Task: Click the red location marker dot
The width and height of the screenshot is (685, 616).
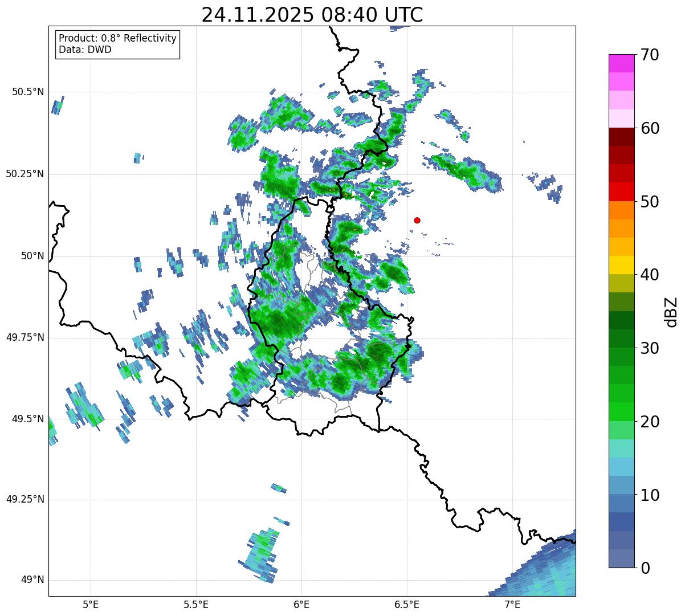Action: pyautogui.click(x=417, y=220)
